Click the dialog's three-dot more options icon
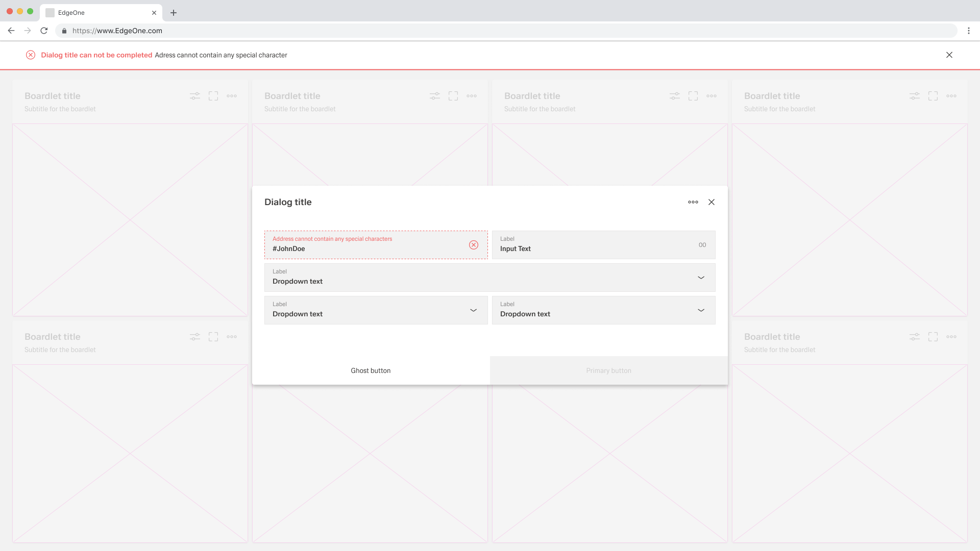 pos(693,202)
